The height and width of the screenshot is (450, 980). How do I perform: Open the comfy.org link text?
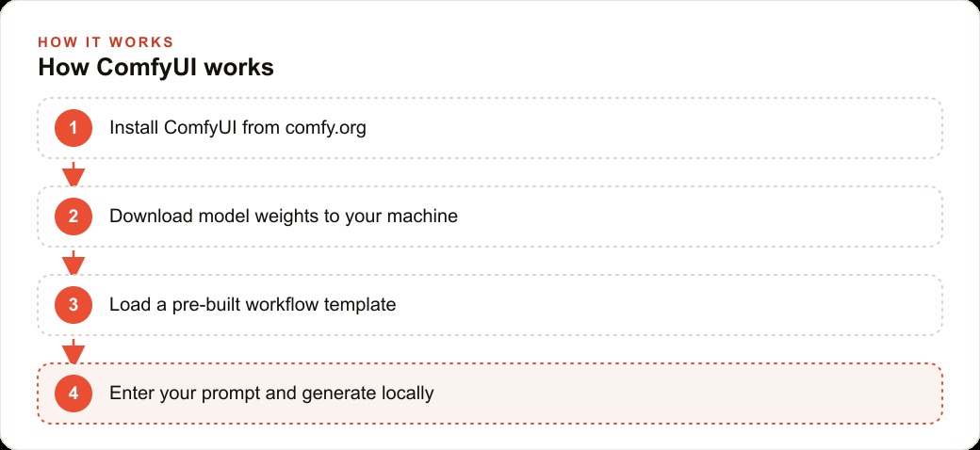[326, 129]
